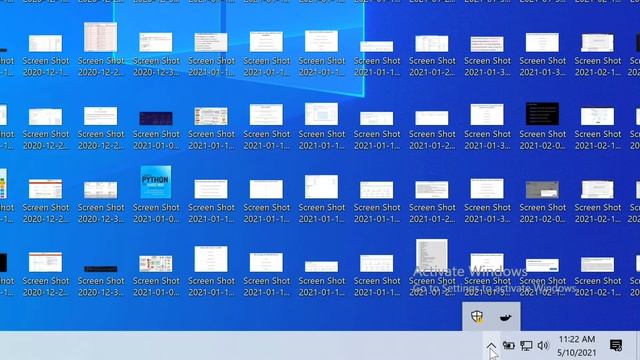Select top-row Screen Shot 2021-01-2 file
Viewport: 640px width, 360px height.
432,56
